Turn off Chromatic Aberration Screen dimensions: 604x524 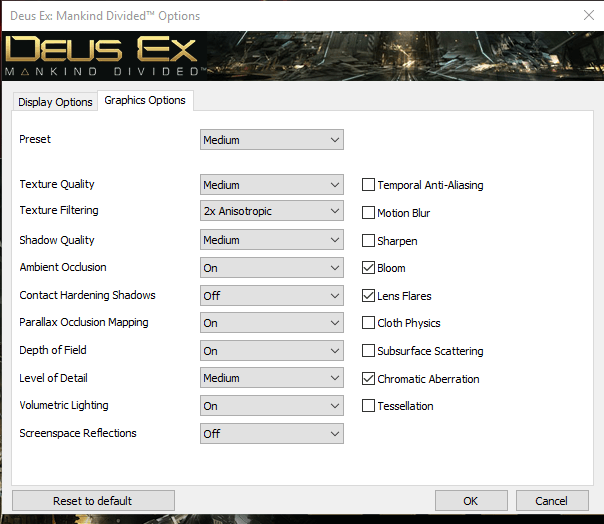(369, 379)
